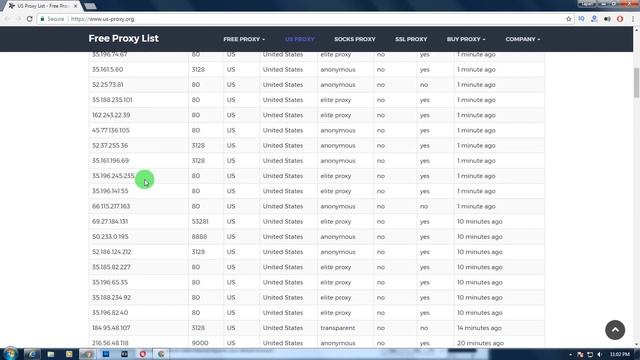This screenshot has width=640, height=360.
Task: Select IP address 35.161.196.69
Action: pyautogui.click(x=110, y=160)
